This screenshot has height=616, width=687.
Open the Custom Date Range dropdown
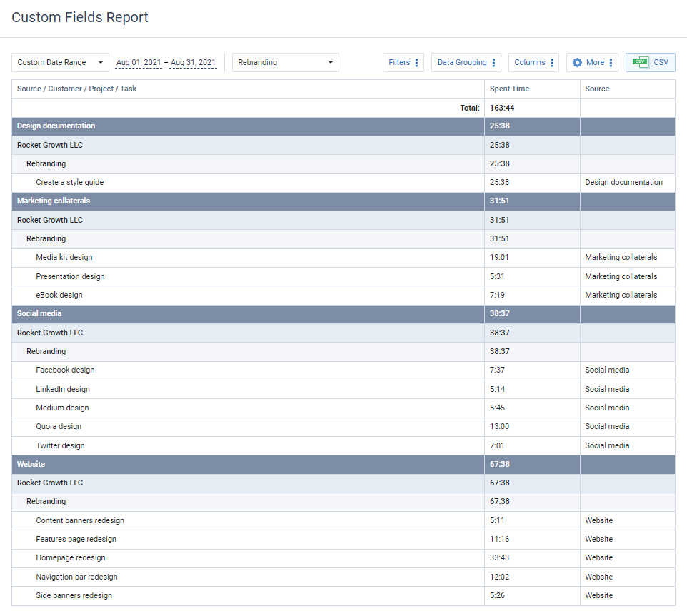(61, 63)
